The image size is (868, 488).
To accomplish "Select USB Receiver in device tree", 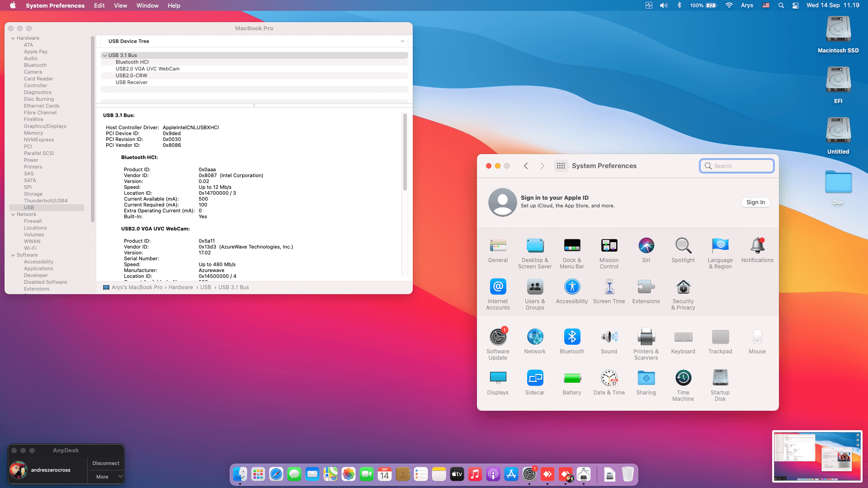I will [254, 82].
